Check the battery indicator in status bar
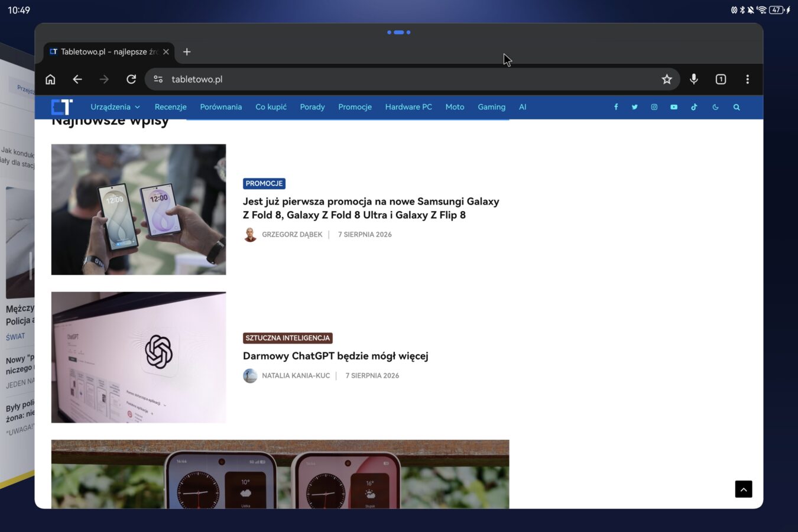This screenshot has height=532, width=798. [x=777, y=10]
